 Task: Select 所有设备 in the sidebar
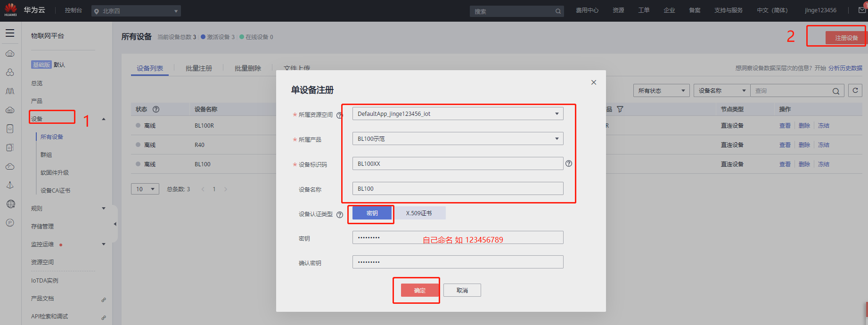52,137
